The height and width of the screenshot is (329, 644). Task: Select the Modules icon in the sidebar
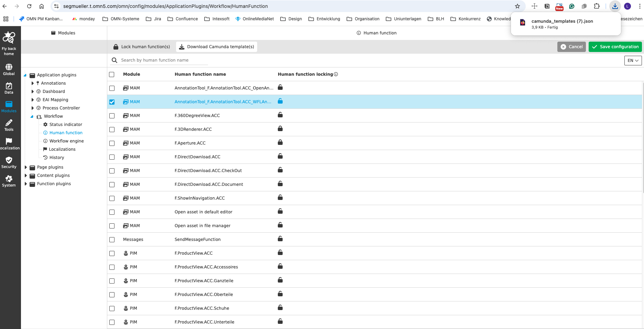[x=9, y=106]
